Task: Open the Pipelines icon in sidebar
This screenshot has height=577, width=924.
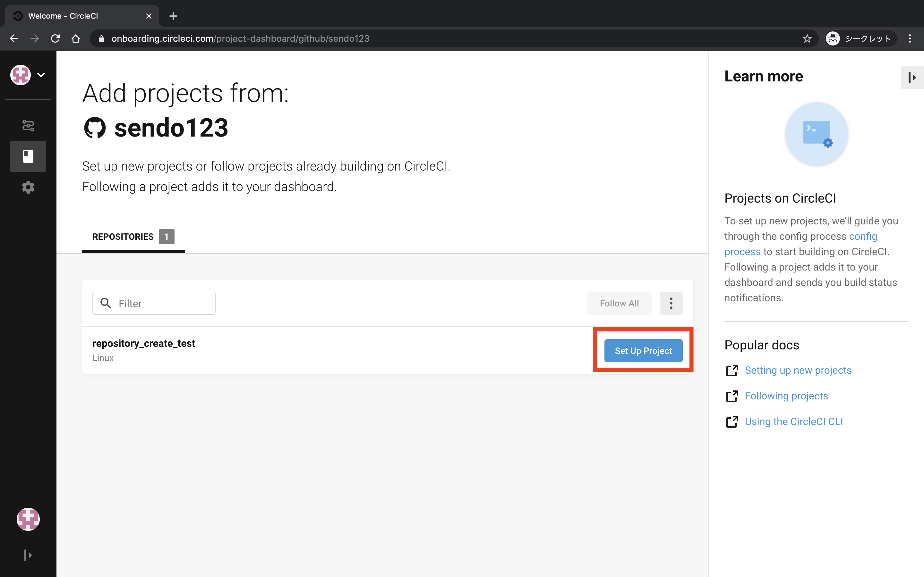Action: [28, 125]
